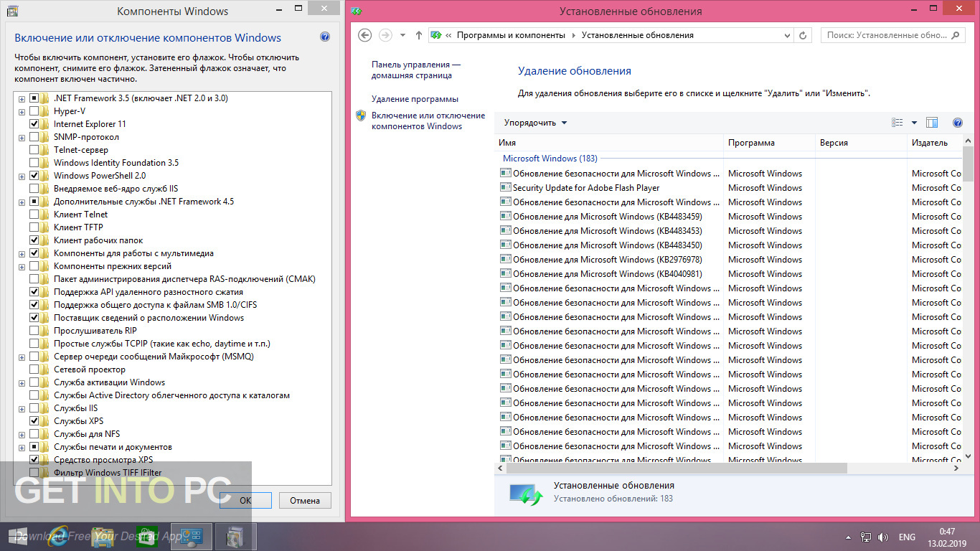Click the volume speaker icon in tray
This screenshot has width=980, height=551.
[x=883, y=537]
